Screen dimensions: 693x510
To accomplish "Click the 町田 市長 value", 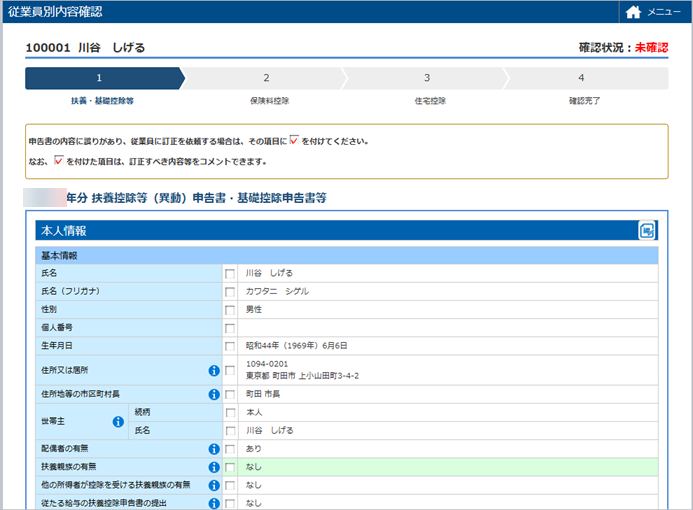I will 263,394.
